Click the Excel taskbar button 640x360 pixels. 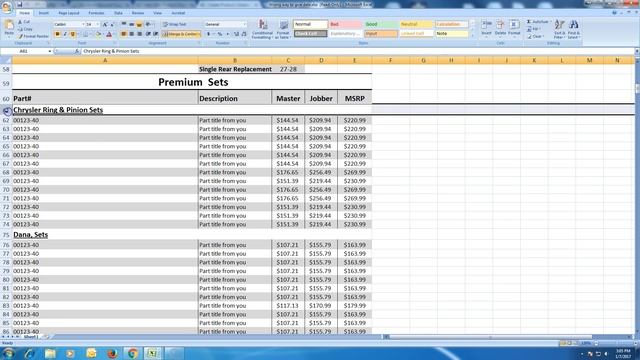pyautogui.click(x=153, y=353)
